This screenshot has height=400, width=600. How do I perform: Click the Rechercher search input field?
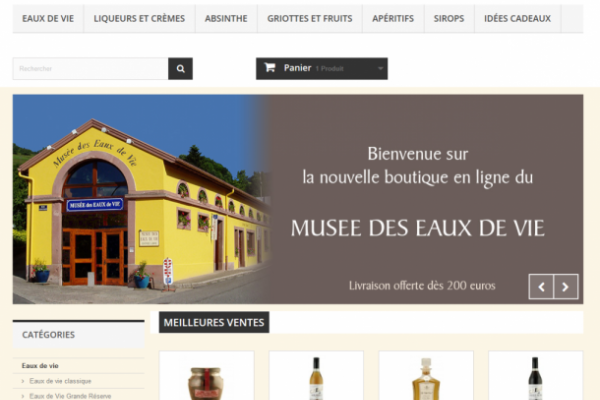(90, 69)
